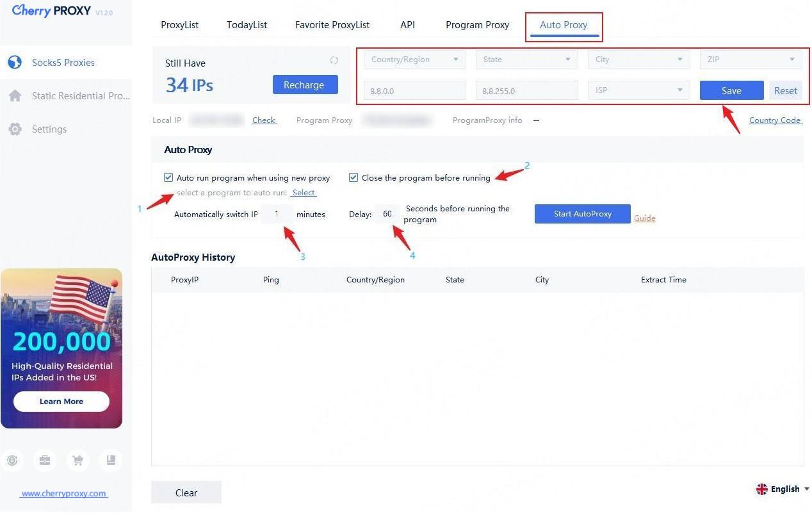Open the State dropdown

click(526, 60)
